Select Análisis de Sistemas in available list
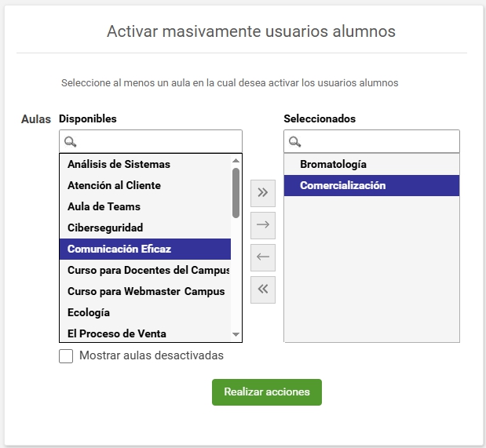This screenshot has height=448, width=486. tap(145, 164)
